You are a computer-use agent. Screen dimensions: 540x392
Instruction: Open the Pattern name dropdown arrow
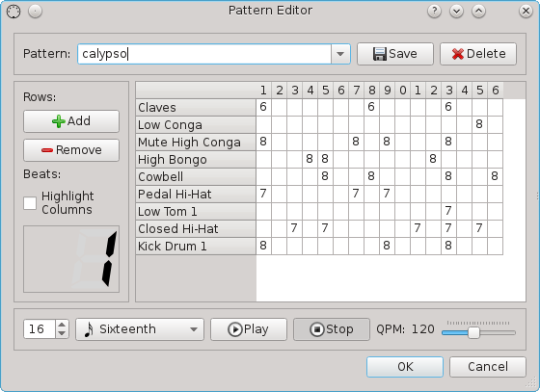(340, 54)
